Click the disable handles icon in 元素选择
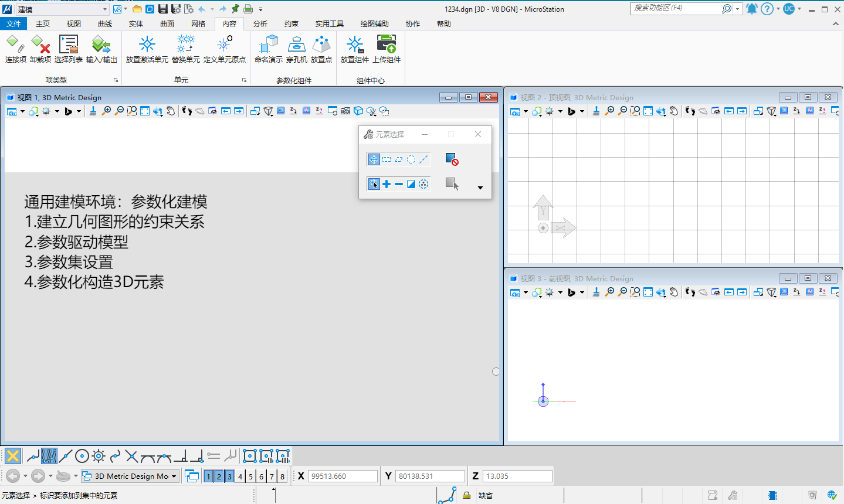Image resolution: width=844 pixels, height=504 pixels. coord(451,159)
